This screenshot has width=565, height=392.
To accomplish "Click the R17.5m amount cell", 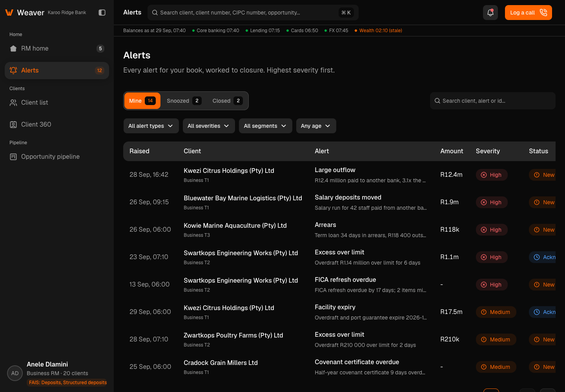I will click(x=451, y=312).
